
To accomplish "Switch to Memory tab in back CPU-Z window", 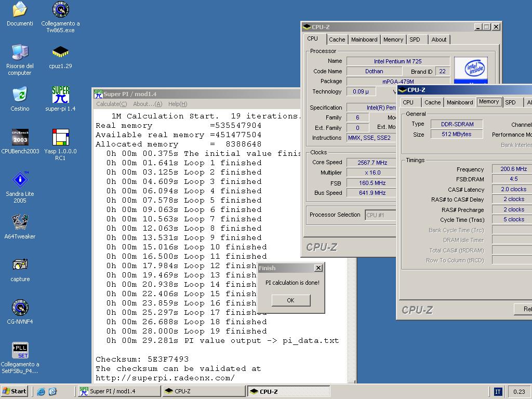I will tap(393, 39).
